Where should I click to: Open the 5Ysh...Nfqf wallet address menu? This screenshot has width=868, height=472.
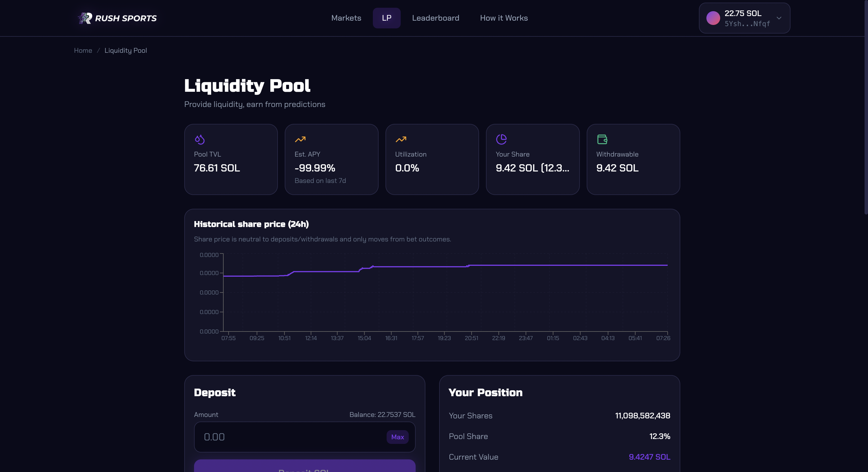[747, 24]
